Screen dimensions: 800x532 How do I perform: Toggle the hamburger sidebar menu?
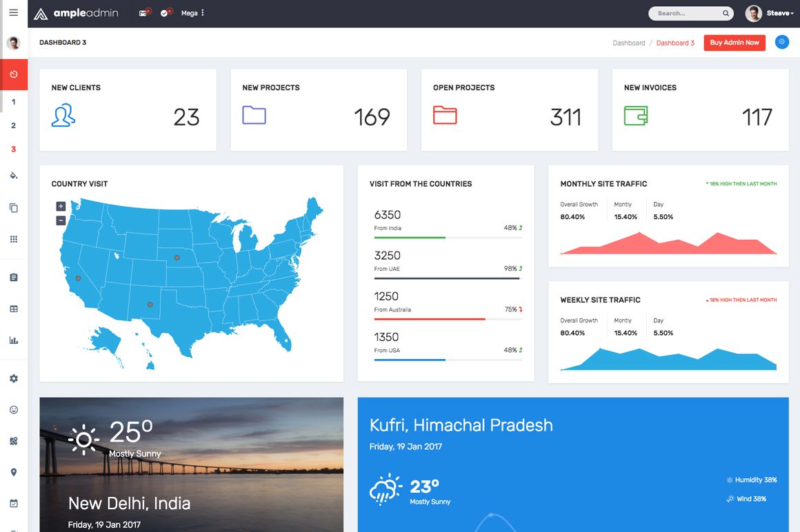click(14, 12)
